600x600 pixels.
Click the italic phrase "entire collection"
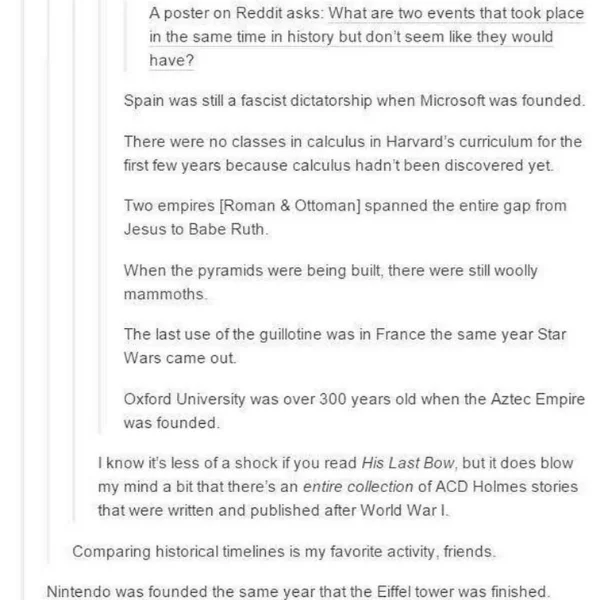tap(358, 487)
